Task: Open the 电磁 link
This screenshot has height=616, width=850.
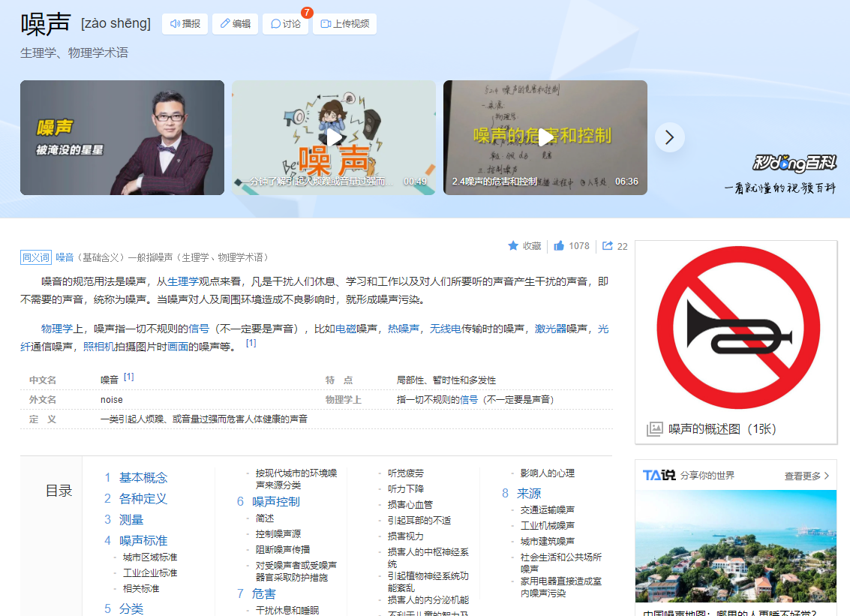Action: pyautogui.click(x=346, y=329)
